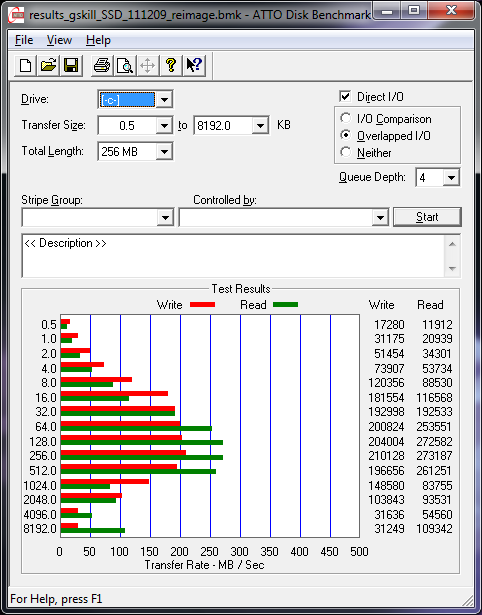Image resolution: width=482 pixels, height=615 pixels.
Task: Click the Start benchmark button
Action: point(427,217)
